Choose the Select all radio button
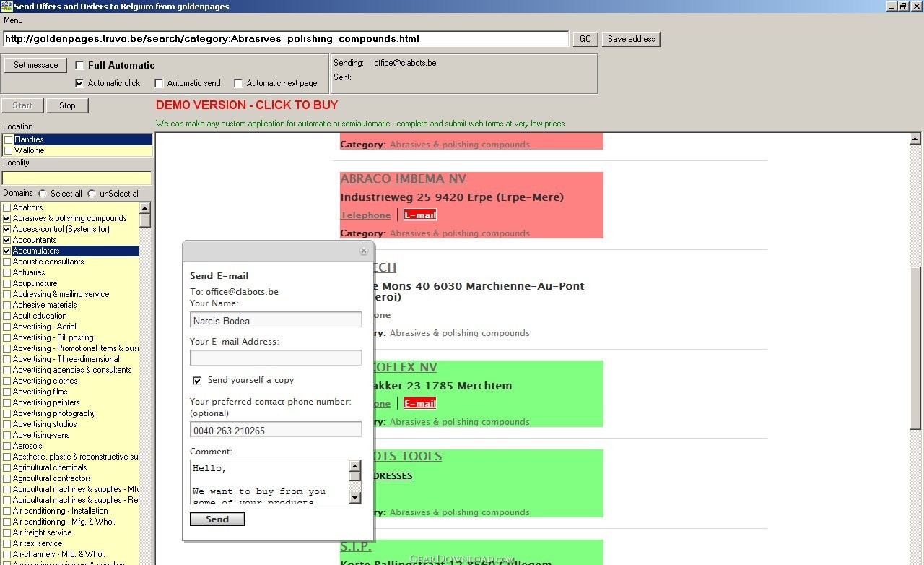This screenshot has width=924, height=565. click(43, 194)
